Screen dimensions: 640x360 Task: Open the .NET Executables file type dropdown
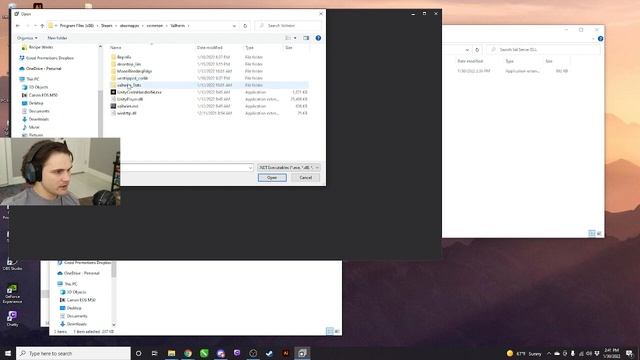coord(289,167)
